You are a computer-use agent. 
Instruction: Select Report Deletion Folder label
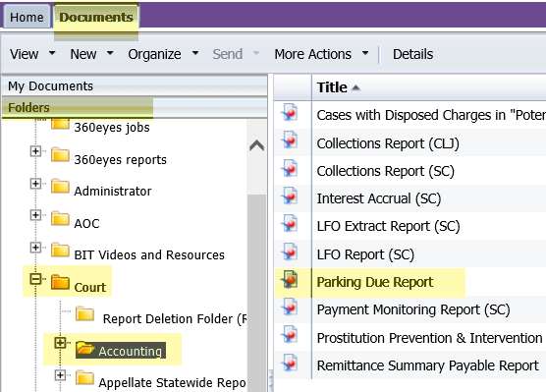(175, 319)
